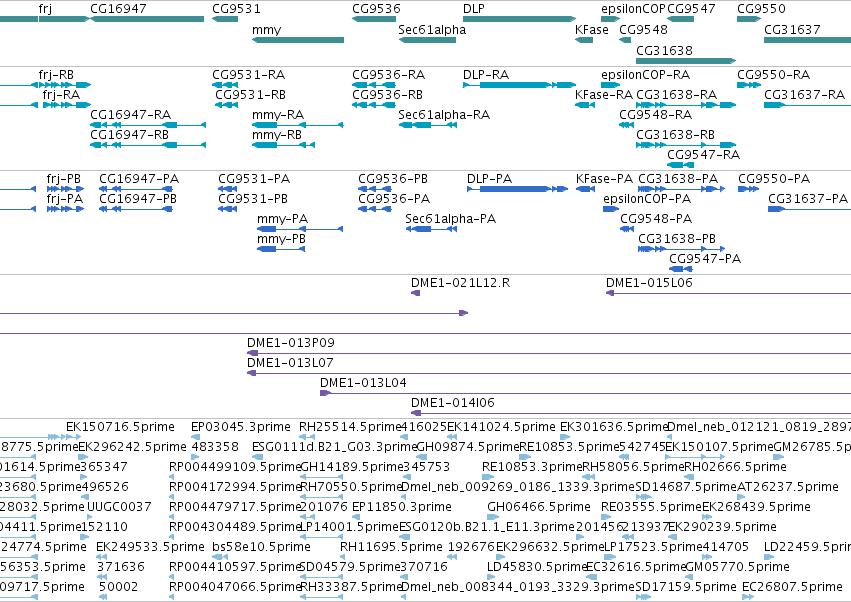Click EST EK150716.5prime label
The image size is (851, 602).
120,427
